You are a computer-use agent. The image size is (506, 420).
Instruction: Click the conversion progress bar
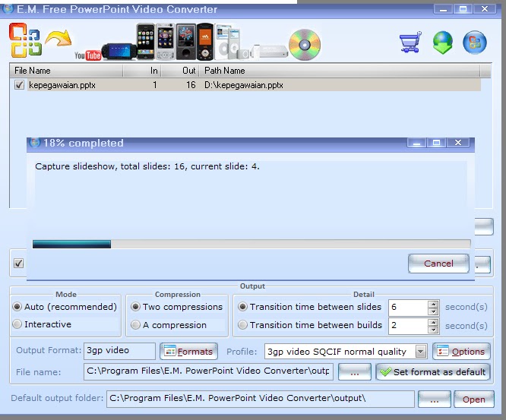tap(251, 244)
